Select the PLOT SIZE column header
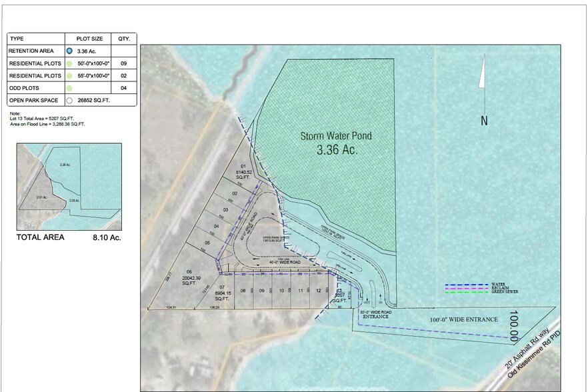The width and height of the screenshot is (588, 392). (89, 39)
